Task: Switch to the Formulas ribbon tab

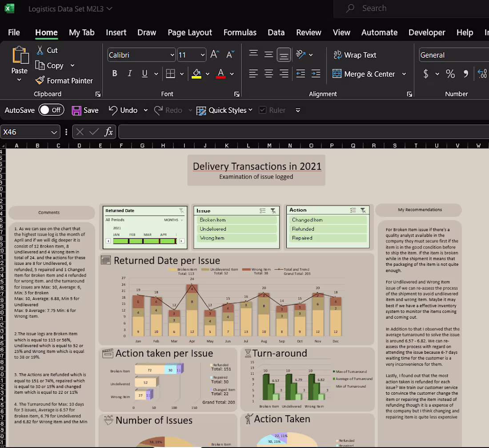Action: [x=240, y=32]
